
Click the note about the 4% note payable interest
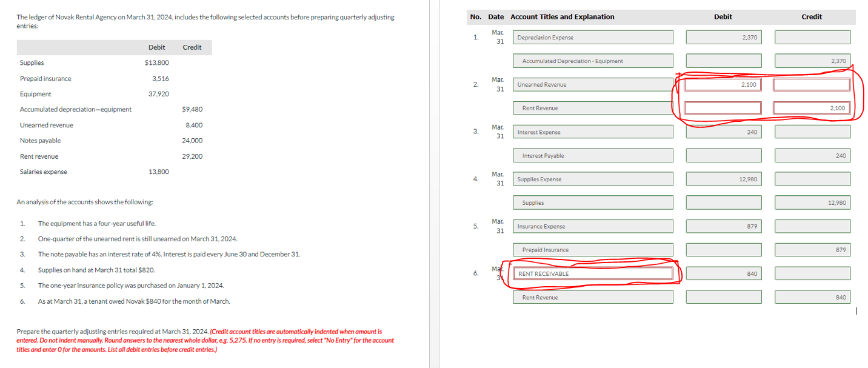(169, 254)
